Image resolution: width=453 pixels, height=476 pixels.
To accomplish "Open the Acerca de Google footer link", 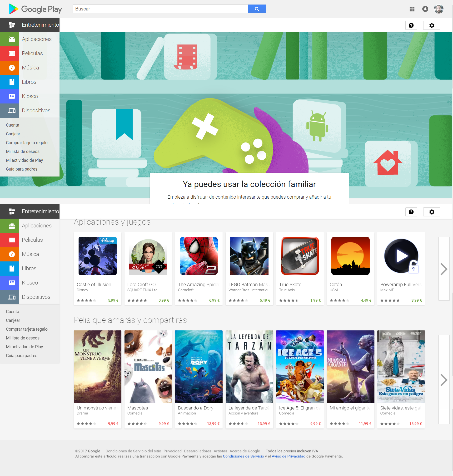I will [245, 451].
